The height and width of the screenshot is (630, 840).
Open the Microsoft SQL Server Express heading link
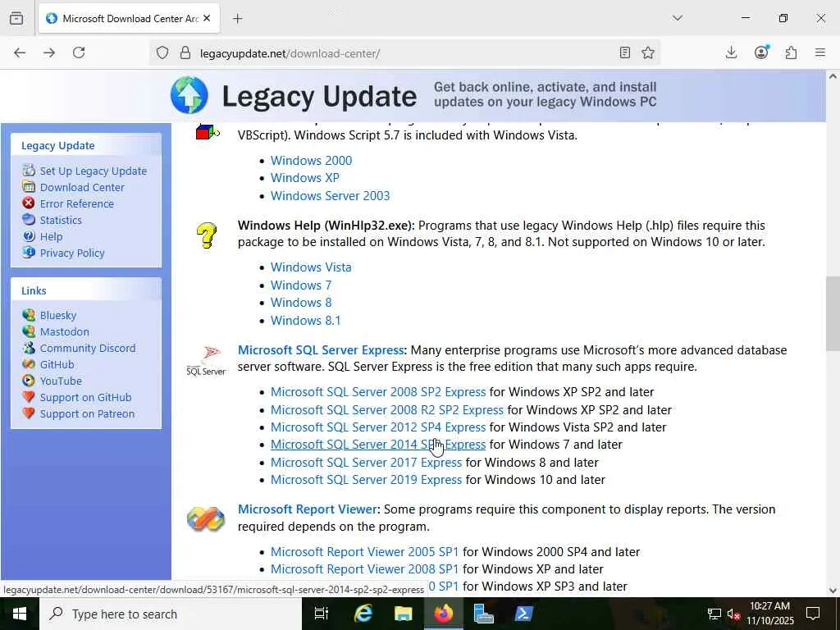pos(321,349)
